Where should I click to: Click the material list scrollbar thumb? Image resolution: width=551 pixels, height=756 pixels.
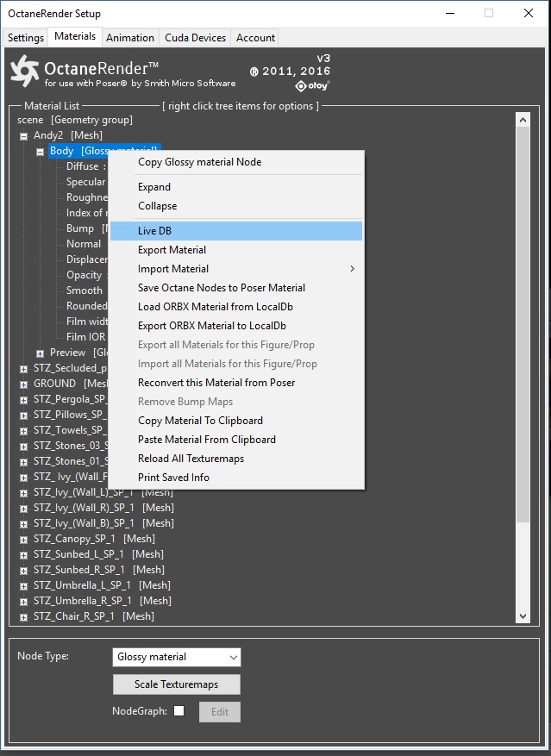click(523, 325)
